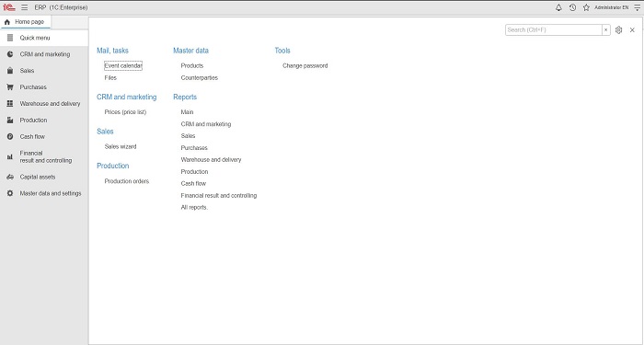Open Prices (price list) link
Image resolution: width=644 pixels, height=345 pixels.
125,112
